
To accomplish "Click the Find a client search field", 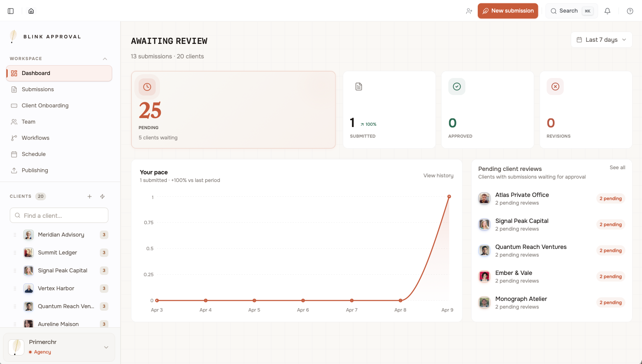I will (59, 216).
